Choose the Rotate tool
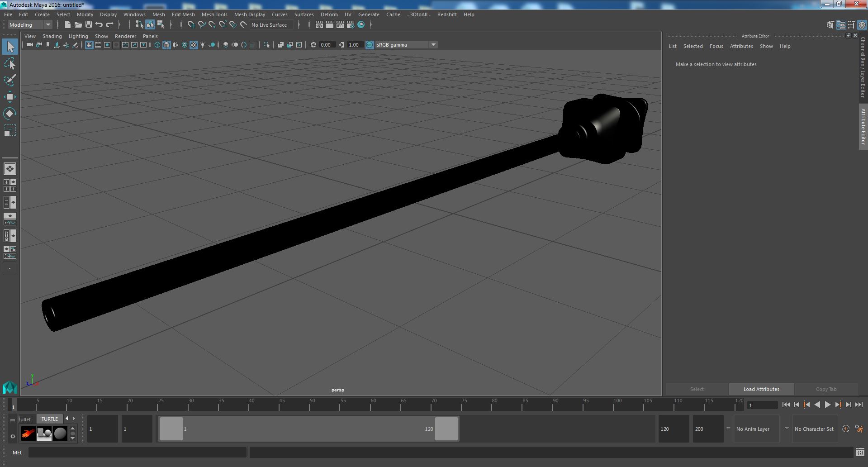This screenshot has height=467, width=868. pos(10,114)
